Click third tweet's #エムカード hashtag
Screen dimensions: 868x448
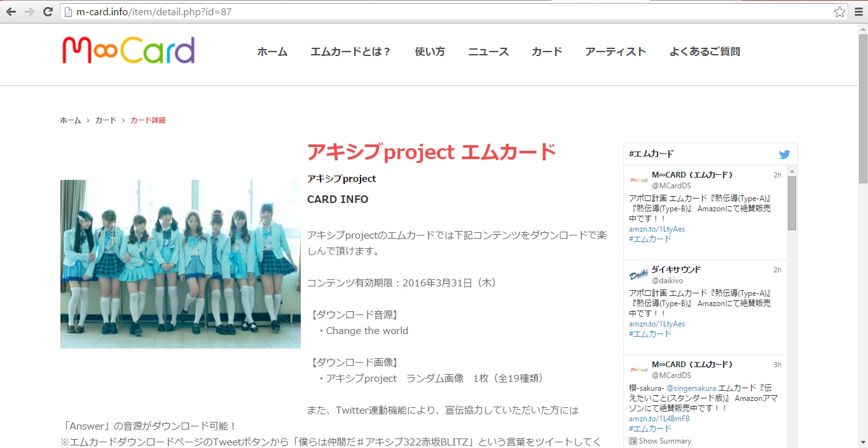click(x=650, y=429)
